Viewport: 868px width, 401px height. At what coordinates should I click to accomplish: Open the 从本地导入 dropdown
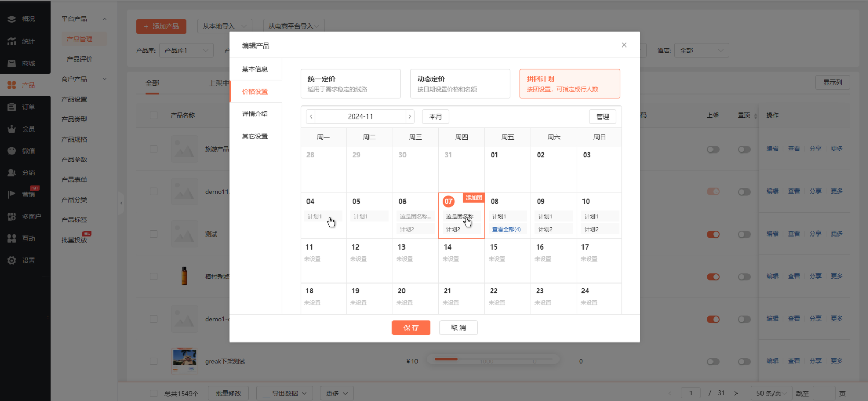(x=225, y=26)
